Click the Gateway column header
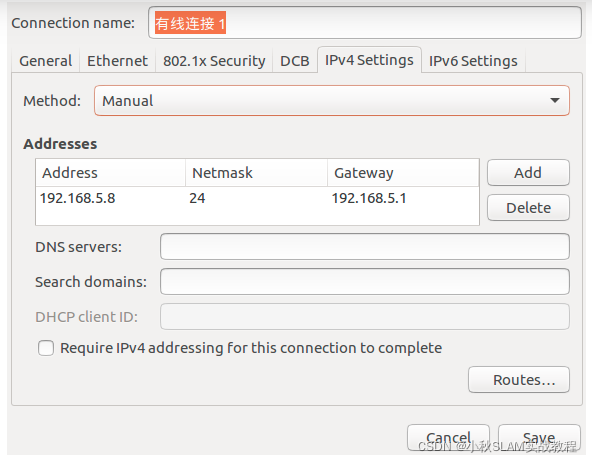 pos(403,173)
